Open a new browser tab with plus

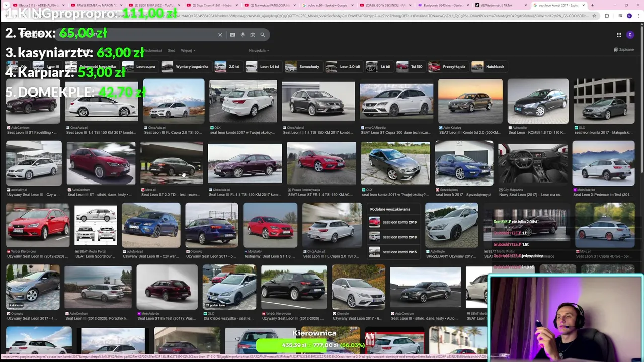[592, 5]
